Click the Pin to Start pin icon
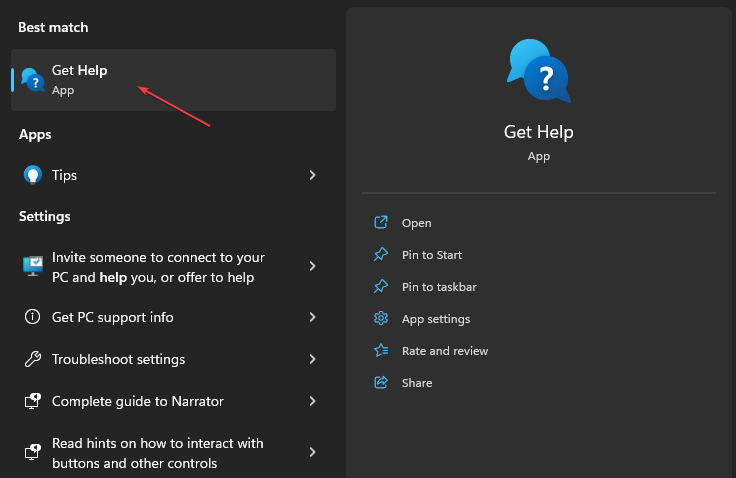 click(x=381, y=254)
